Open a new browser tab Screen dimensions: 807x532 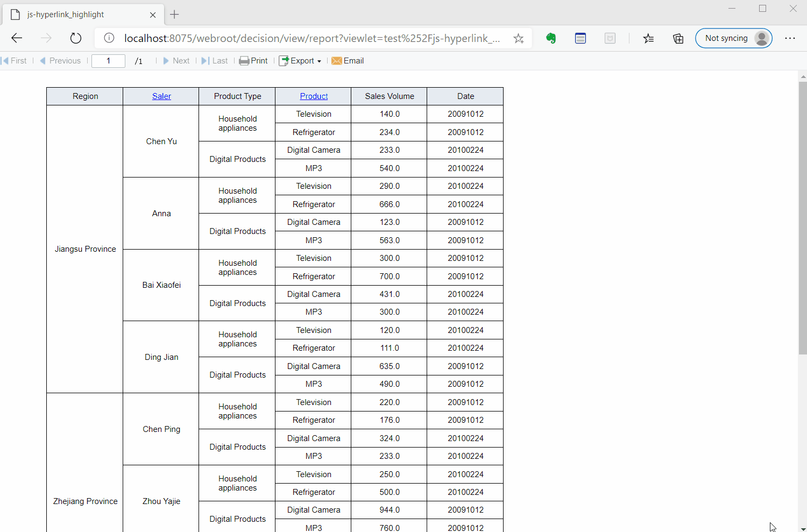[x=174, y=15]
